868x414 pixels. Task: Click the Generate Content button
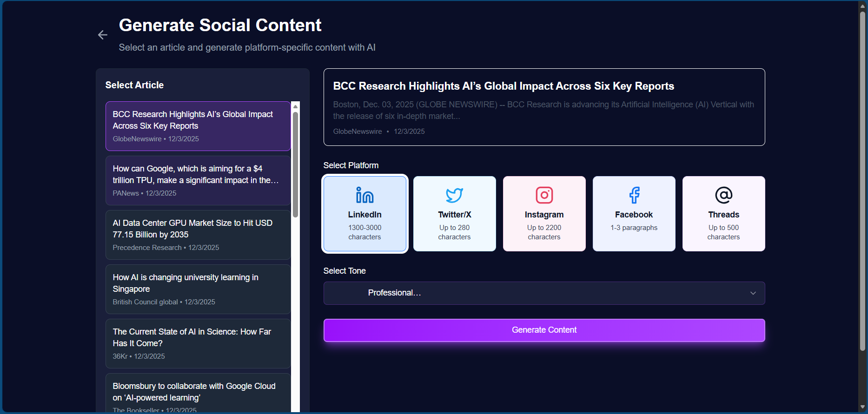pyautogui.click(x=544, y=330)
